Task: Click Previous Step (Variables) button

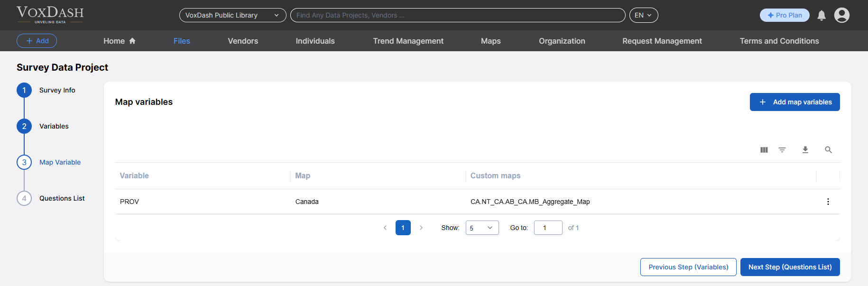Action: click(688, 267)
